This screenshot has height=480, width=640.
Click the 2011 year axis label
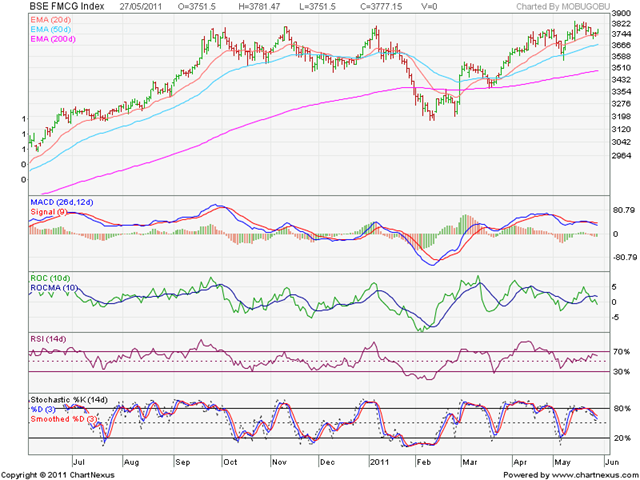coord(380,462)
